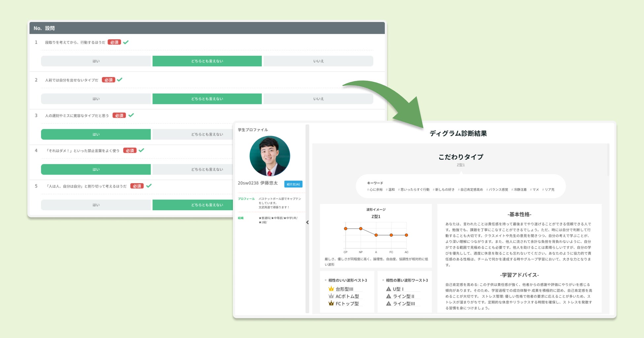Click the U型 I waveform name

click(x=398, y=289)
